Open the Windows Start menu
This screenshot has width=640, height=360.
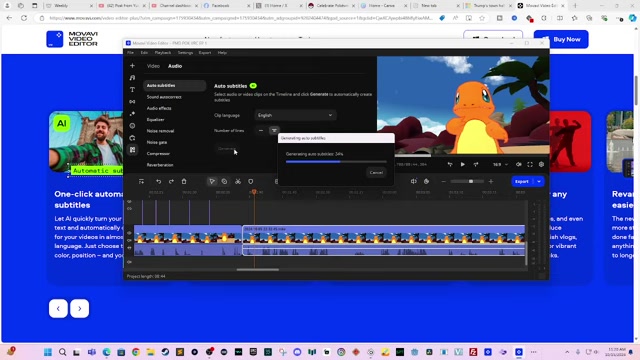[x=48, y=352]
